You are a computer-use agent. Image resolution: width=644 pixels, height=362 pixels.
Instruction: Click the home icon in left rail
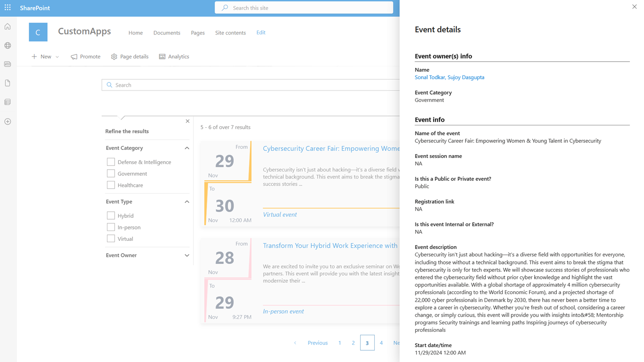(8, 27)
